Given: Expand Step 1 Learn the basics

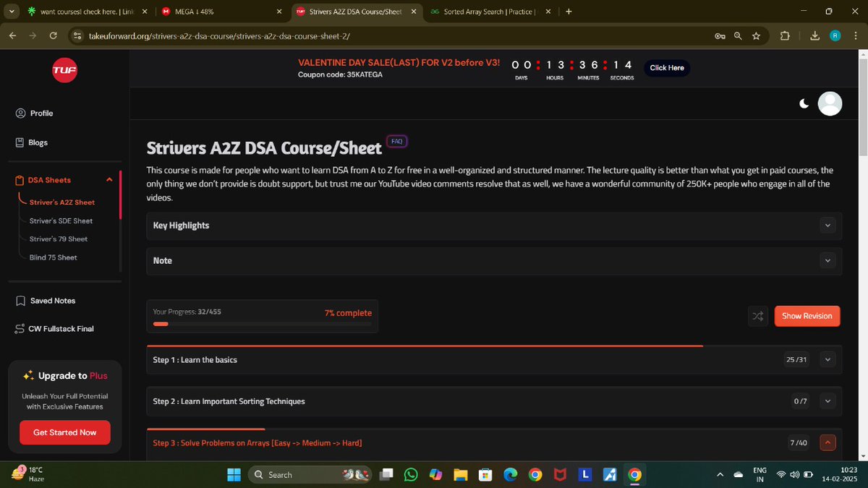Looking at the screenshot, I should tap(828, 359).
